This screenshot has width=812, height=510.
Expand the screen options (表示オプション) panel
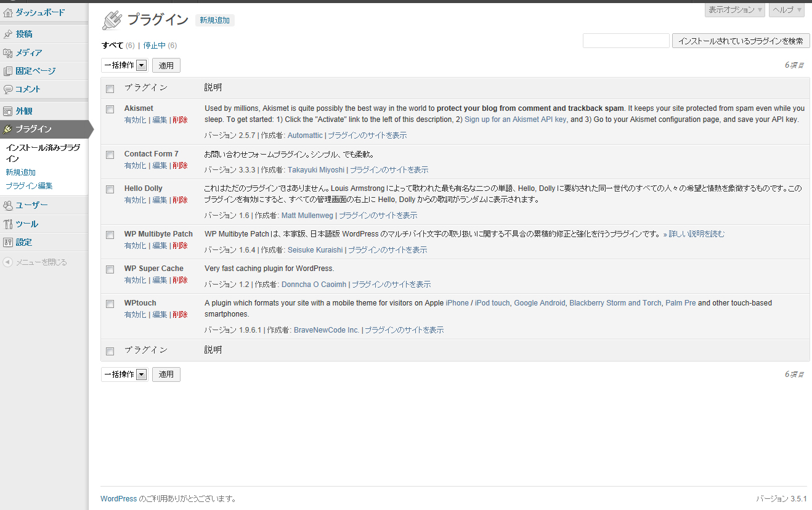[x=735, y=10]
